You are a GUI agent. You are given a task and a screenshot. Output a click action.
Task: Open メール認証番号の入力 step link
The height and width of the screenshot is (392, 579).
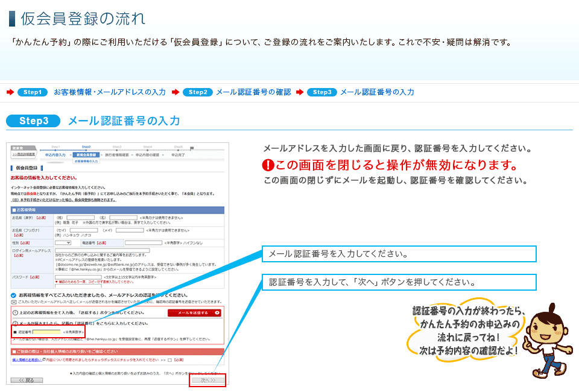tap(377, 92)
